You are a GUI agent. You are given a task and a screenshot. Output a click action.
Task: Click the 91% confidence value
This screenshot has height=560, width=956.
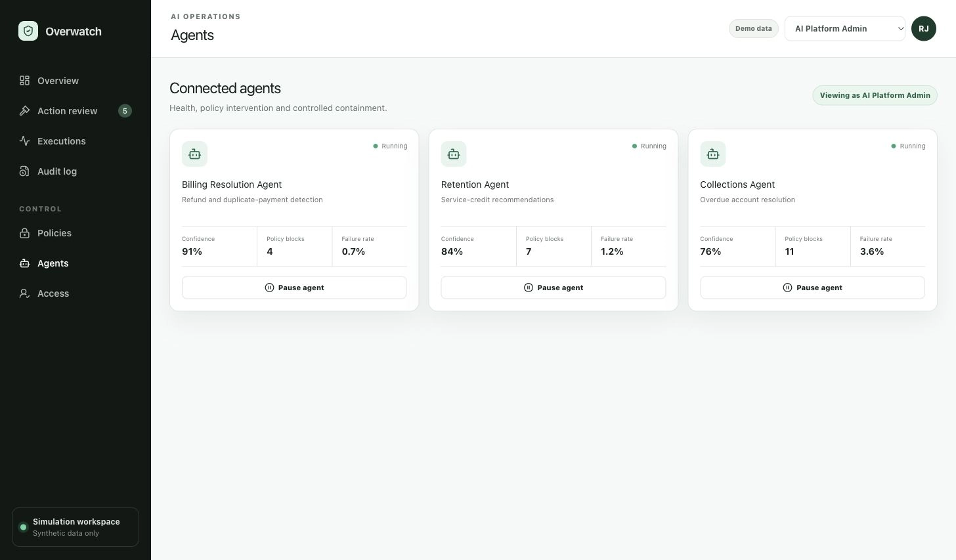pyautogui.click(x=192, y=251)
